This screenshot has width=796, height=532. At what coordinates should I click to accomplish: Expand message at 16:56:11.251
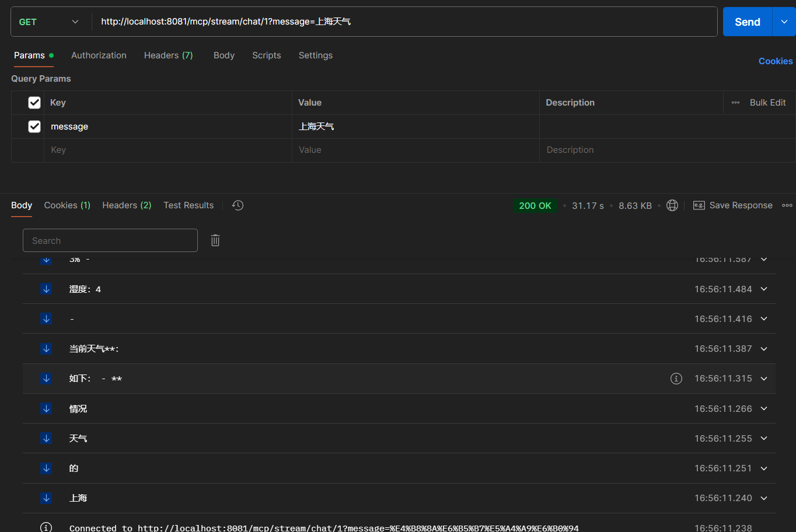(x=764, y=468)
